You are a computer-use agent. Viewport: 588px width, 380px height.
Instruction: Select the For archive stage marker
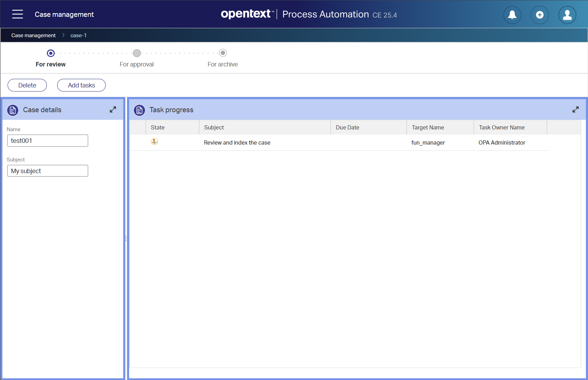tap(223, 53)
